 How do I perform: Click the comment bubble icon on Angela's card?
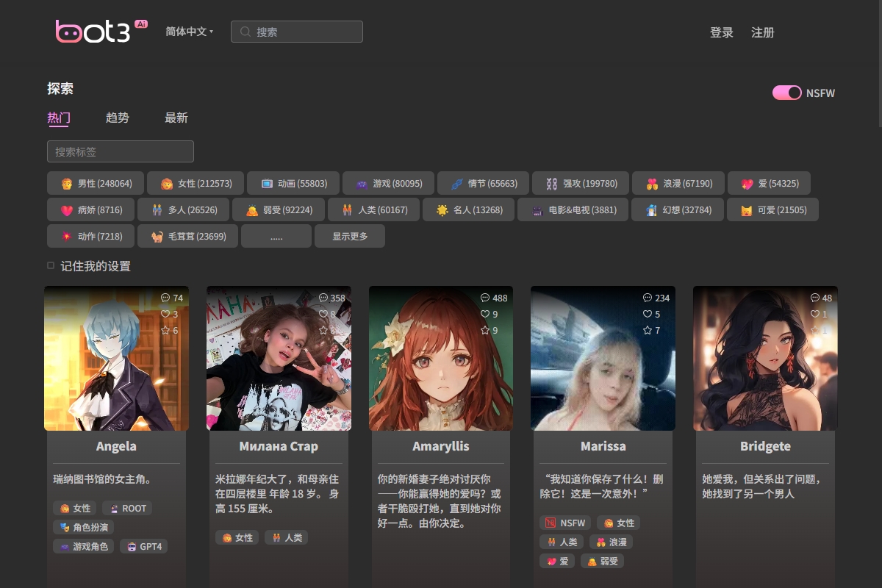(165, 298)
